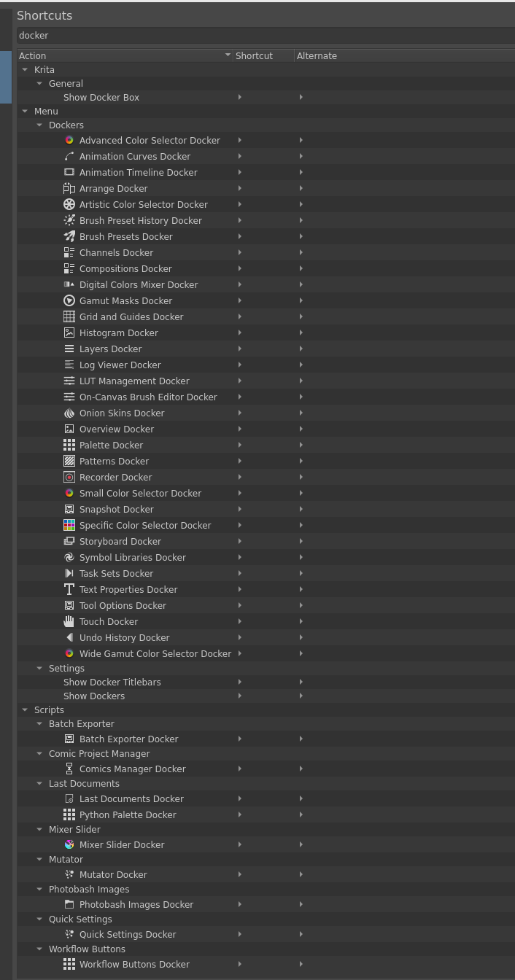Click the Grid and Guides Docker icon
The height and width of the screenshot is (980, 515).
69,316
